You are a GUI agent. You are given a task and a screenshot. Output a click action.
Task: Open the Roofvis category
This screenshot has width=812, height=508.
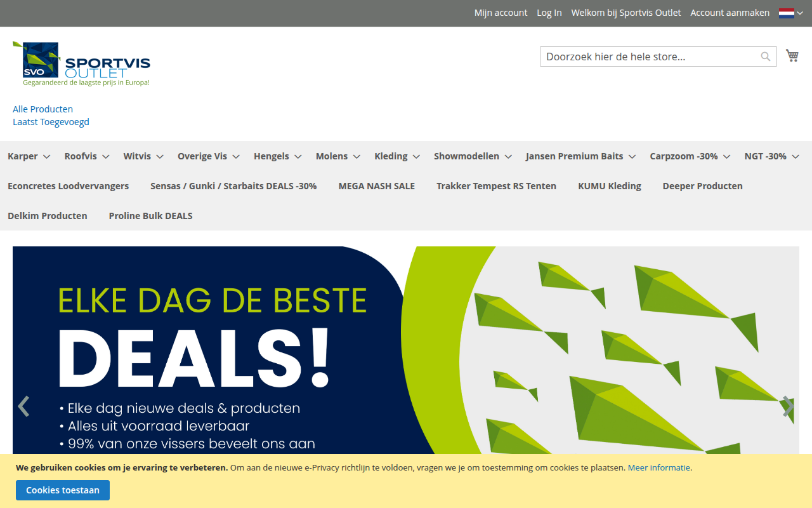pos(81,156)
